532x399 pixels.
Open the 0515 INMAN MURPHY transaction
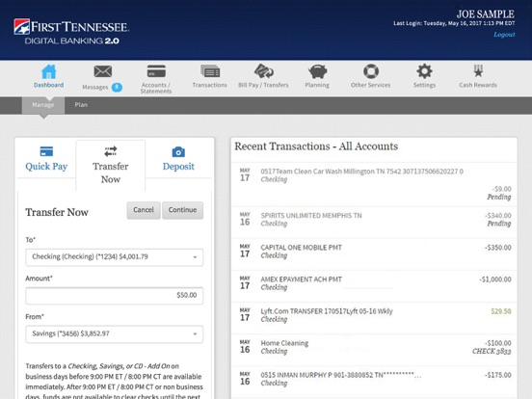tap(374, 382)
